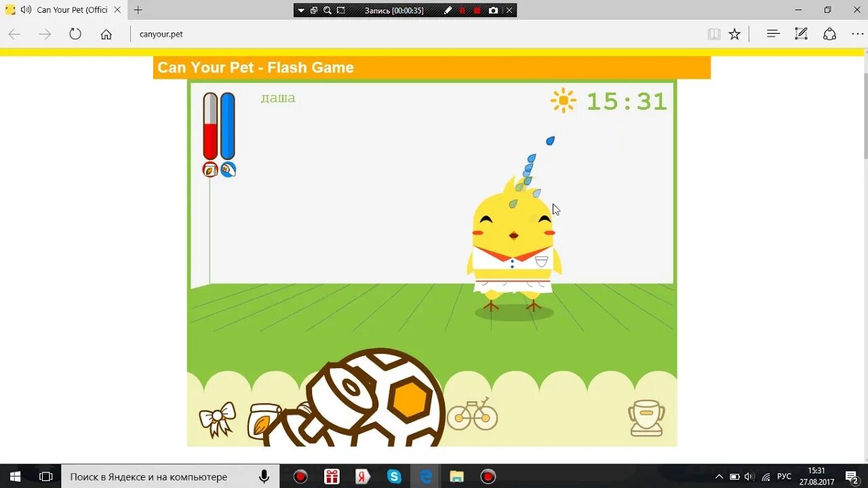Click the browser forward arrow
Image resolution: width=868 pixels, height=488 pixels.
[45, 34]
